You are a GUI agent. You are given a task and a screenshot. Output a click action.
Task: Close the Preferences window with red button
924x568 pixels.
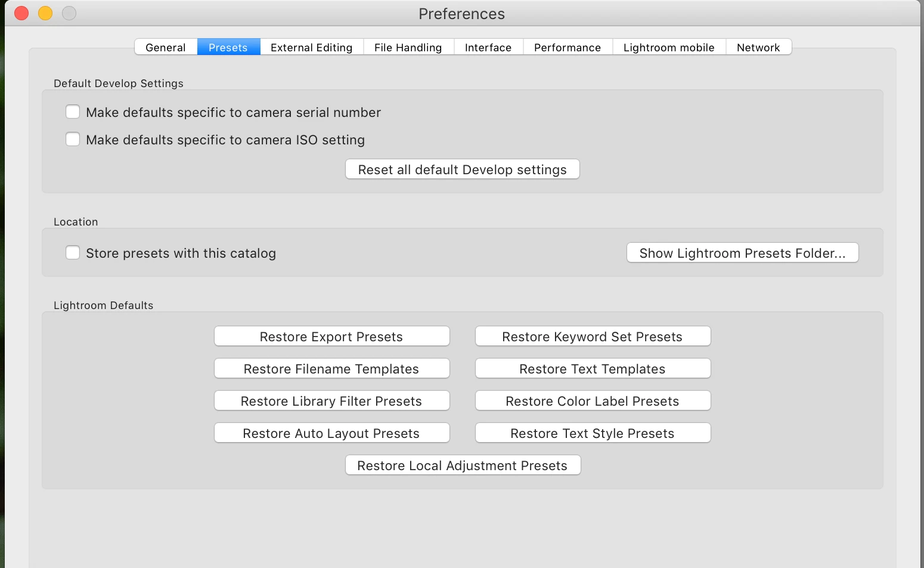point(21,13)
